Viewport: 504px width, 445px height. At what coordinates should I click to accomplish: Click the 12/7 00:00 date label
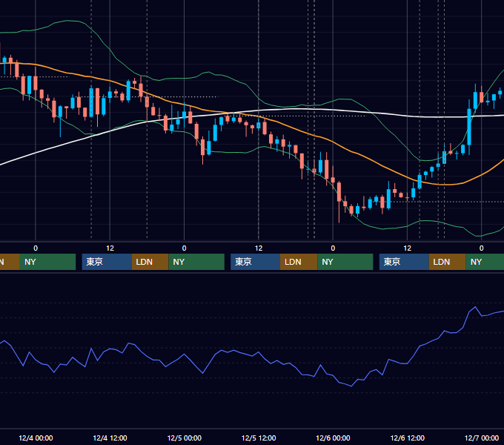[x=482, y=438]
